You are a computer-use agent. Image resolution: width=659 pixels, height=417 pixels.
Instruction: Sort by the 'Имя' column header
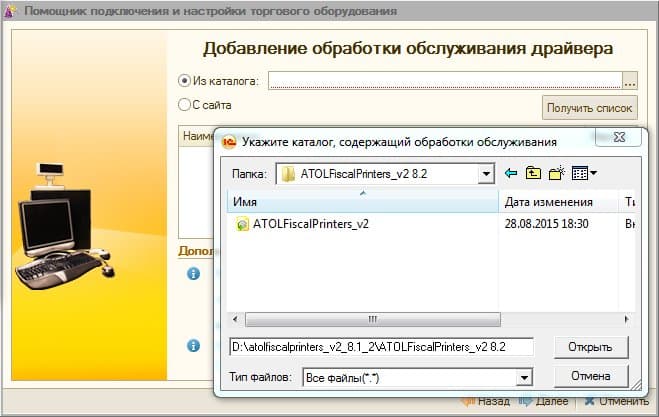[x=362, y=202]
